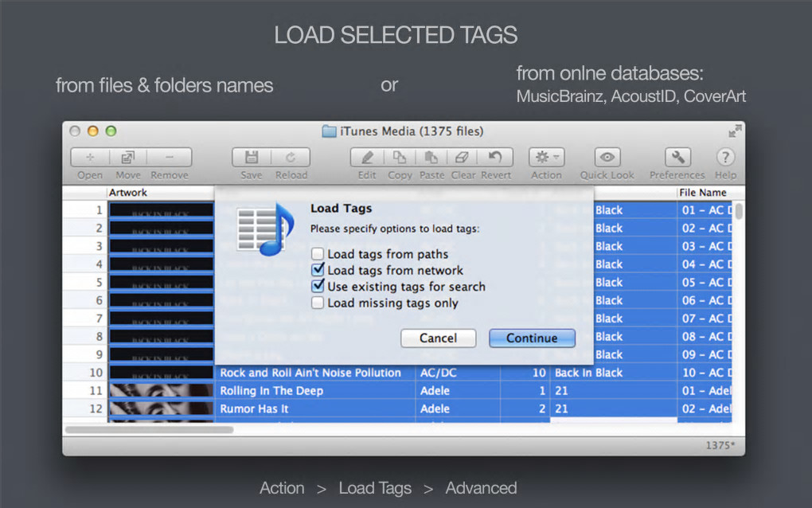Click the File Name column header
The height and width of the screenshot is (508, 812).
tap(703, 193)
